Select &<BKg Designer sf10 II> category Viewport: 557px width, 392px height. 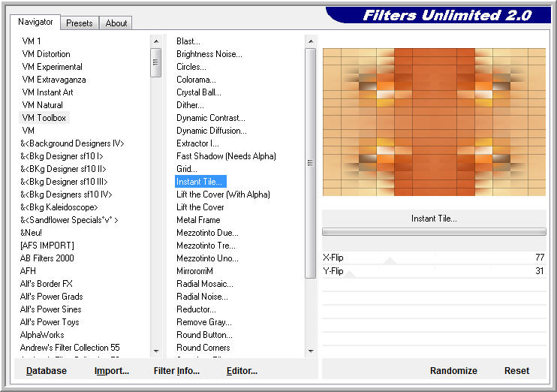pos(63,169)
